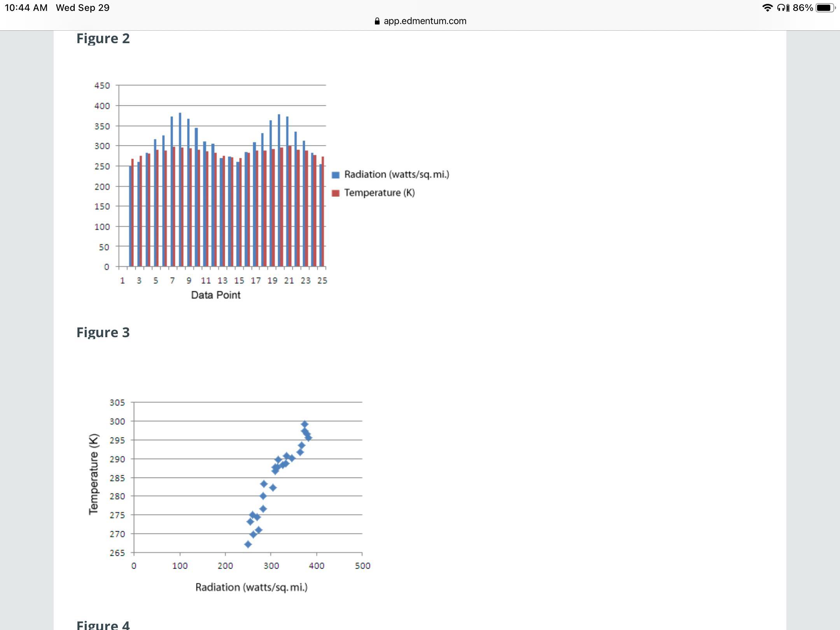The image size is (840, 630).
Task: Click the lowest scatter point near 267 K
Action: 248,544
